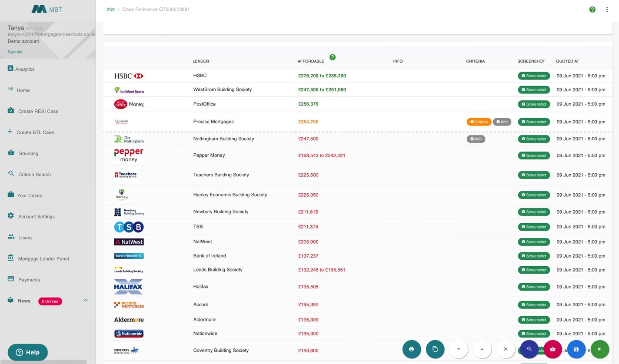
Task: Open Create BTL Case
Action: (35, 132)
